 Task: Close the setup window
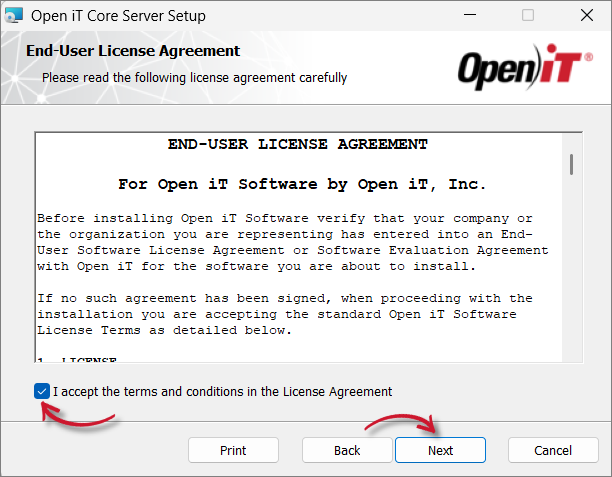tap(587, 15)
